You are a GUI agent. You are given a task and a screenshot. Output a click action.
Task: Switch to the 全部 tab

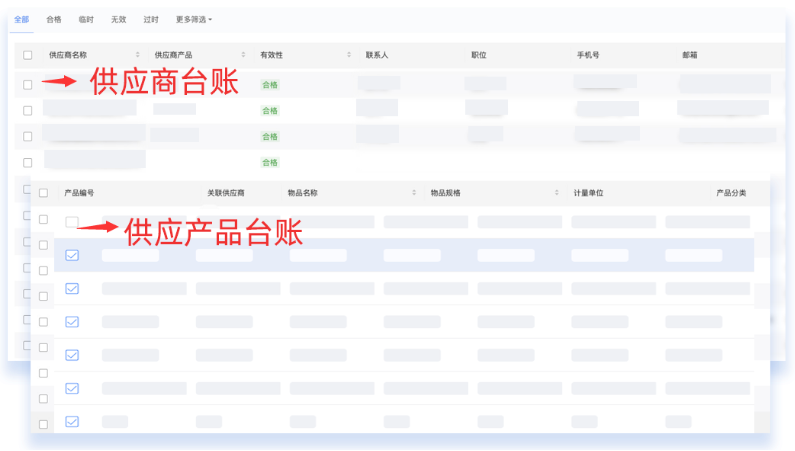(21, 20)
